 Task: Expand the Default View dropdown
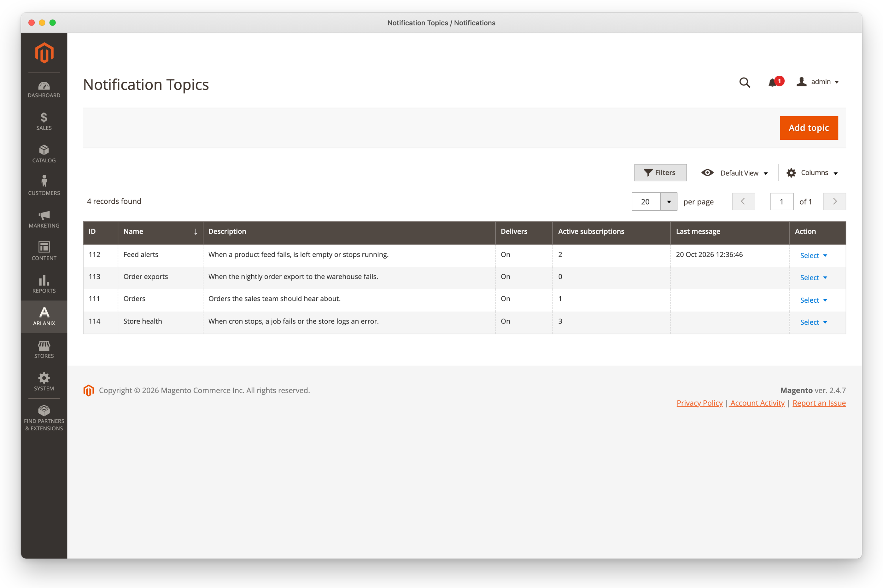734,173
